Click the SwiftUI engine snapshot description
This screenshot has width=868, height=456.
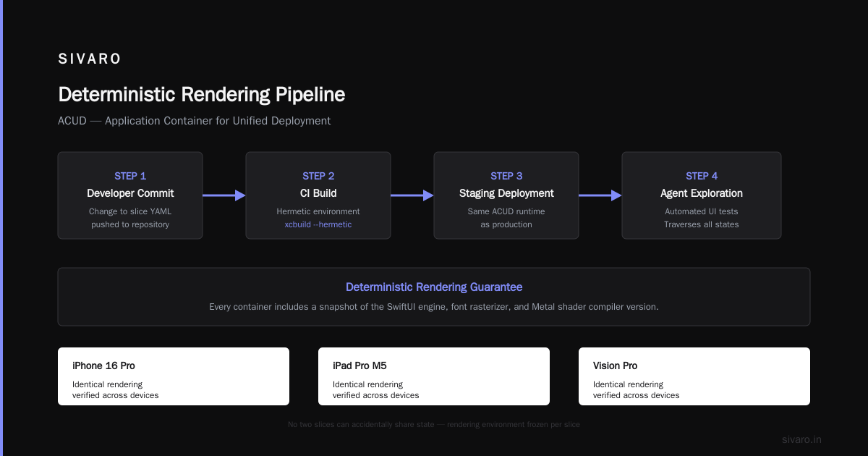click(434, 307)
